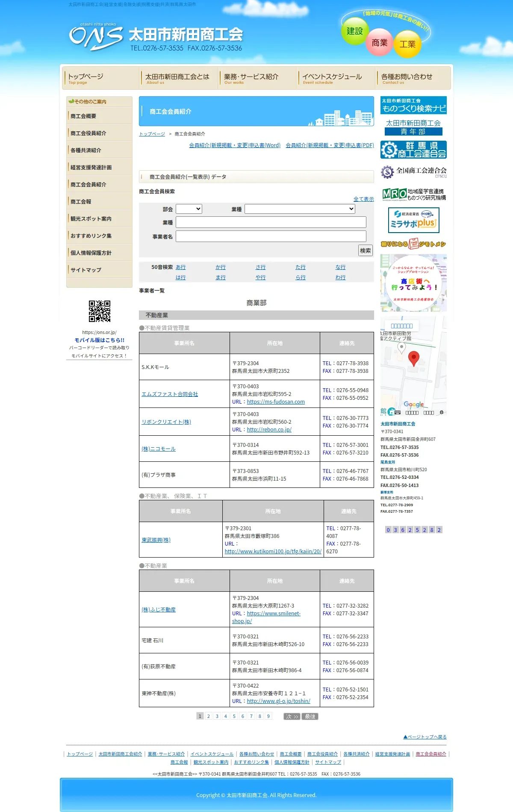This screenshot has width=513, height=812.
Task: Filter by わ行 kana index
Action: point(341,278)
